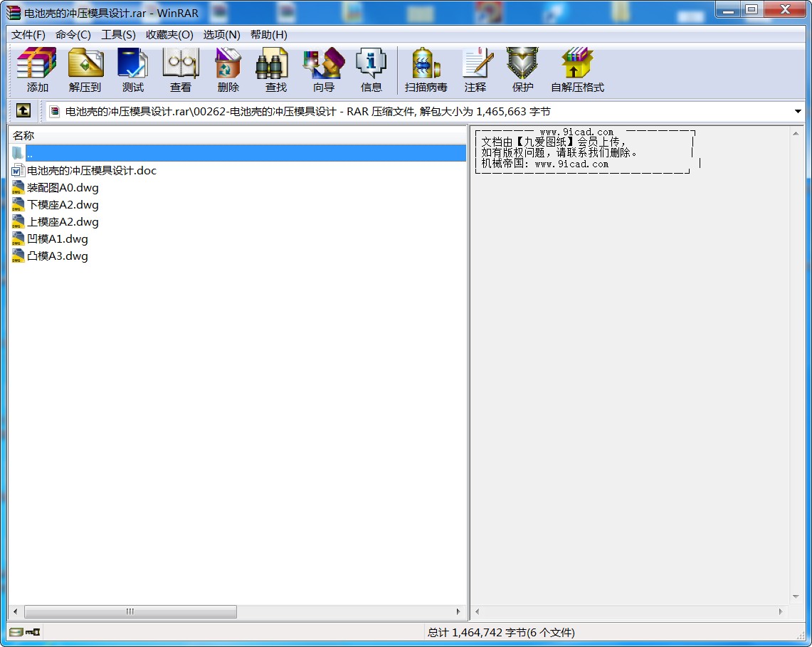Click the file list horizontal scrollbar thumb
The height and width of the screenshot is (647, 812).
coord(130,611)
